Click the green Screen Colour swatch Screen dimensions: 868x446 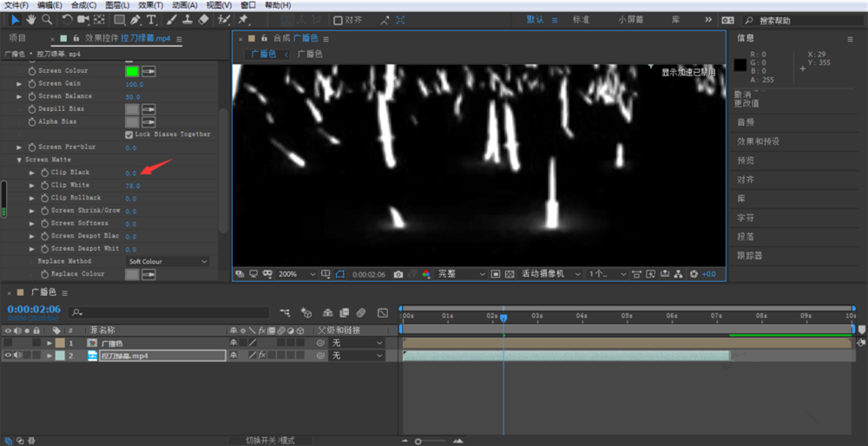132,71
